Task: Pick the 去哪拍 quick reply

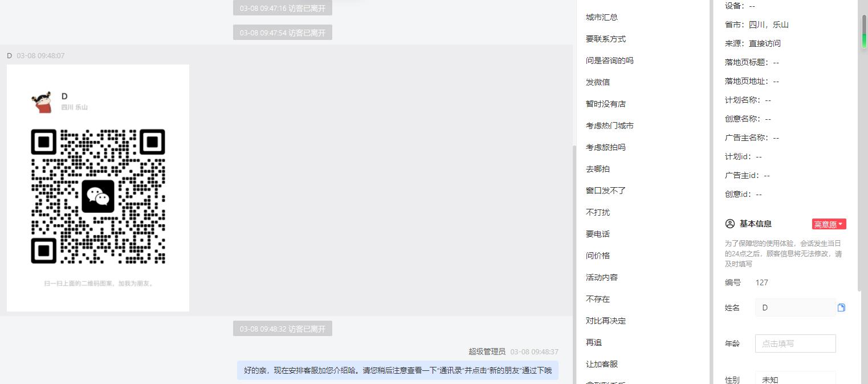Action: pyautogui.click(x=598, y=169)
